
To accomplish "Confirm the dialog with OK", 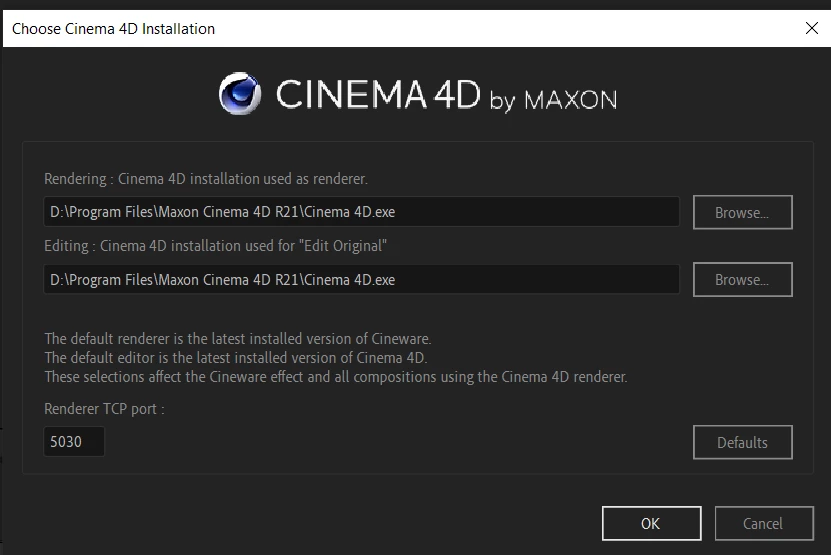I will tap(651, 524).
